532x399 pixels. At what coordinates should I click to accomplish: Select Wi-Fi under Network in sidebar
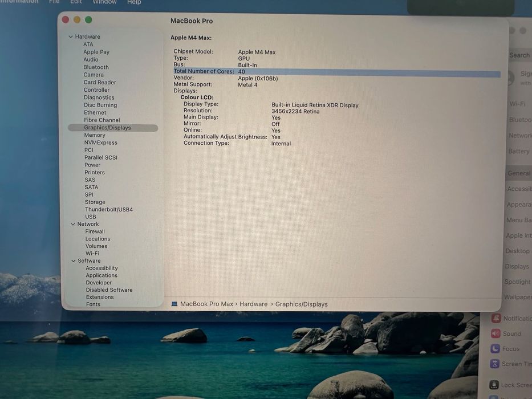click(92, 254)
